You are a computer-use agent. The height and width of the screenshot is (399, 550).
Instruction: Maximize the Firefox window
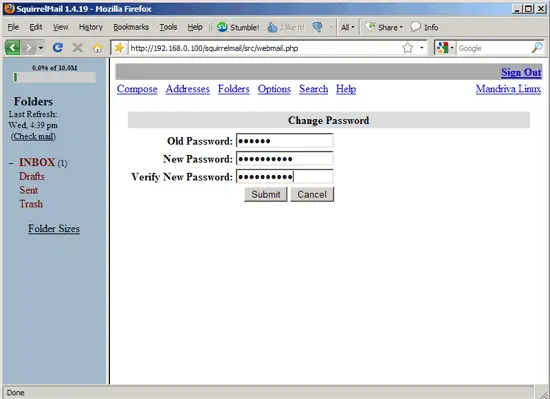(529, 9)
